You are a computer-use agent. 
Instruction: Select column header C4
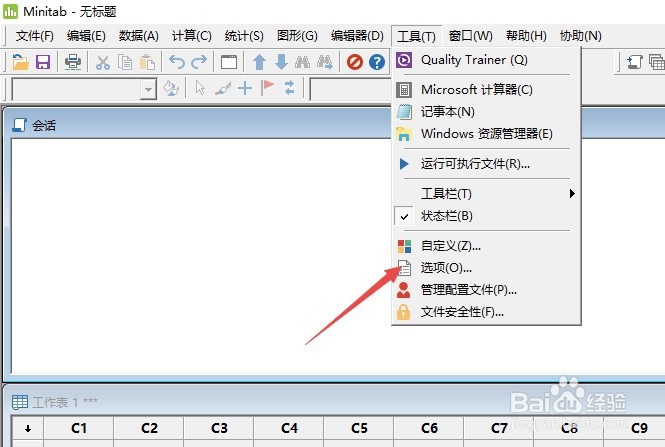(x=289, y=428)
